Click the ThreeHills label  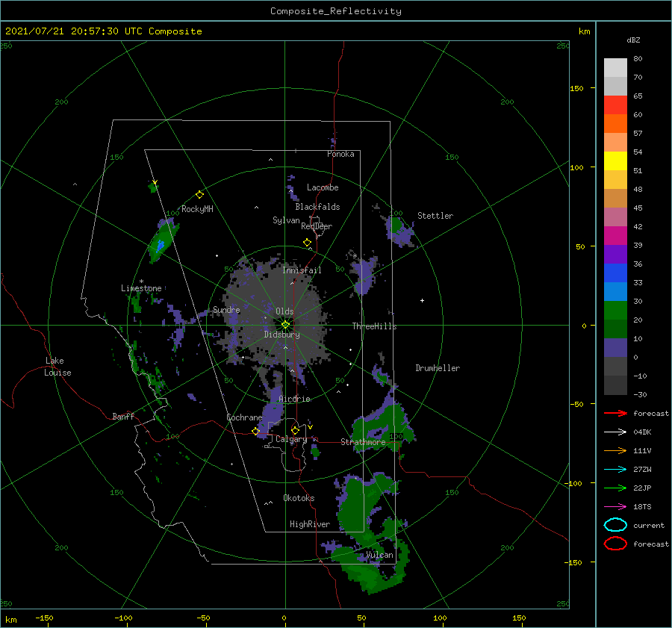click(x=374, y=326)
